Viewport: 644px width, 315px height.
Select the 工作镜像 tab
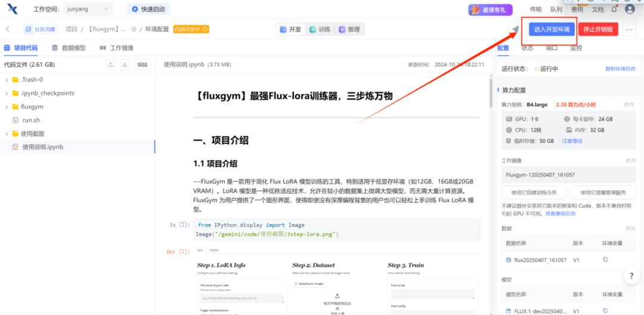click(117, 48)
